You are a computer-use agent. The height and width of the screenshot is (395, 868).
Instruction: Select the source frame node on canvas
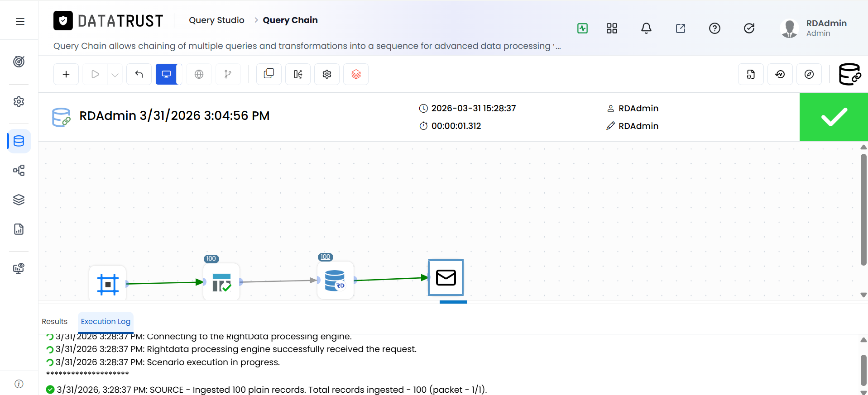[x=108, y=283]
